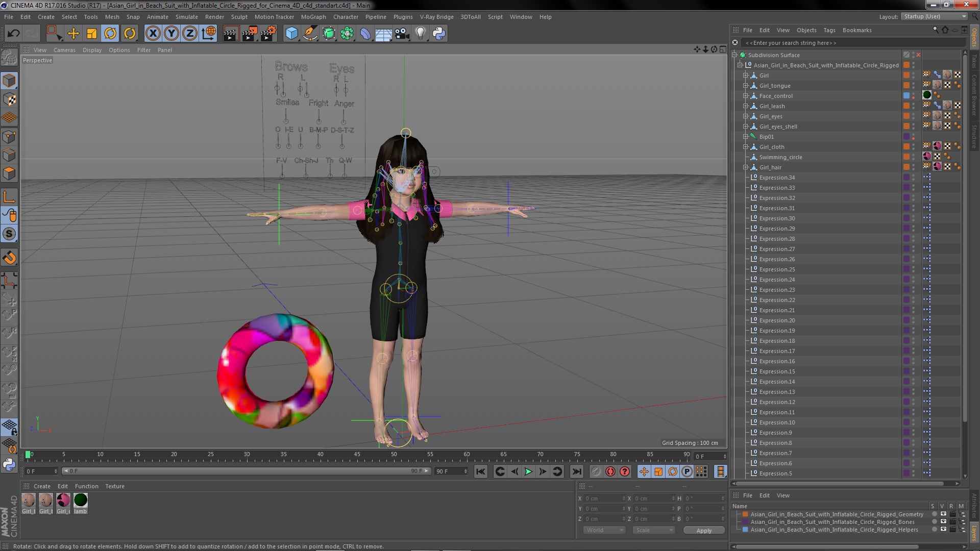Expand the Girl object in tree
This screenshot has width=980, height=551.
[746, 76]
